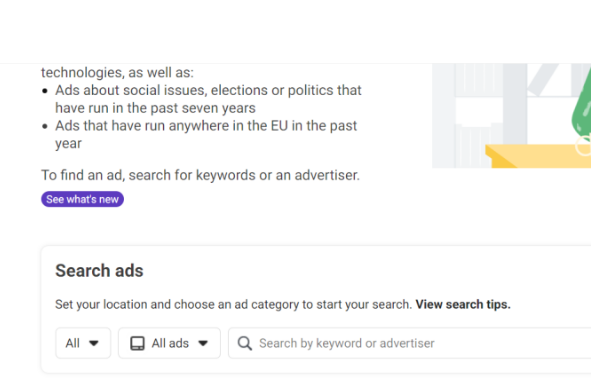The height and width of the screenshot is (392, 591).
Task: Click the social issues, elections or politics bullet
Action: (208, 99)
